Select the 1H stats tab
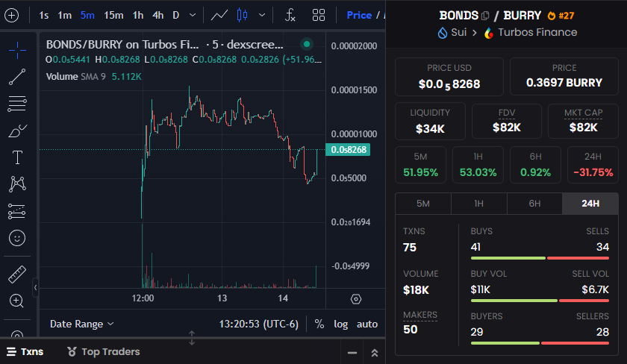 coord(479,204)
